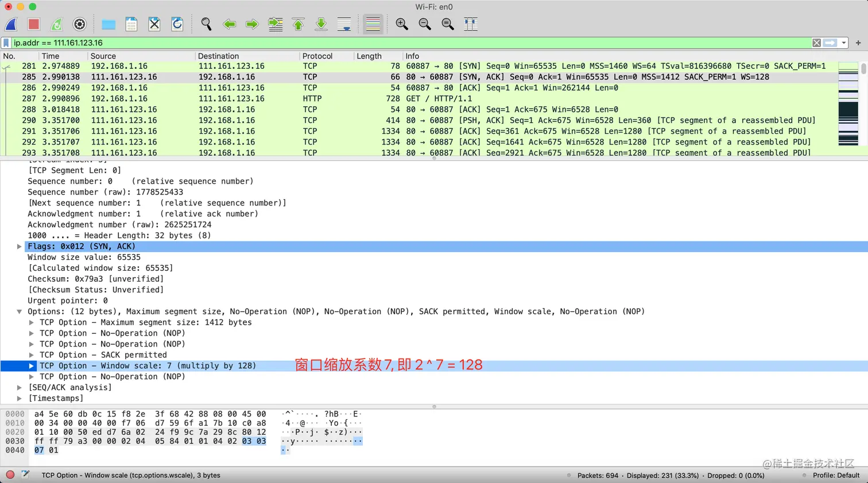
Task: Edit capture file comment pencil icon
Action: [25, 475]
